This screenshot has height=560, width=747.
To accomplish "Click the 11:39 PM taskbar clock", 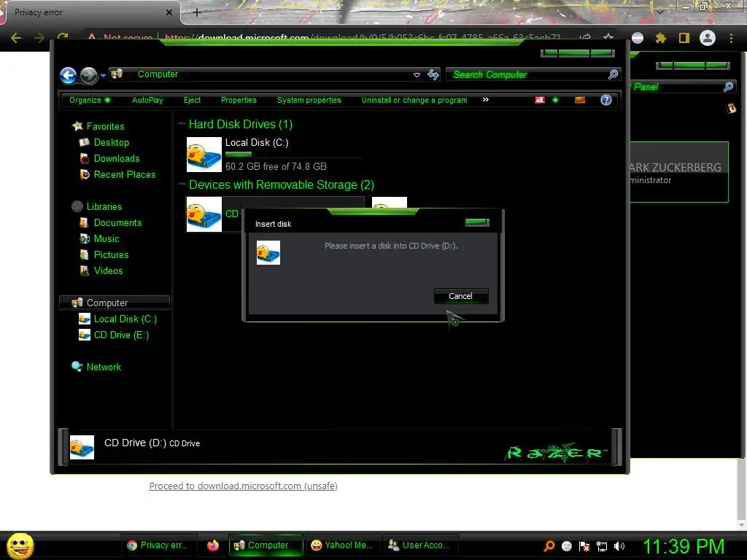I will point(684,546).
